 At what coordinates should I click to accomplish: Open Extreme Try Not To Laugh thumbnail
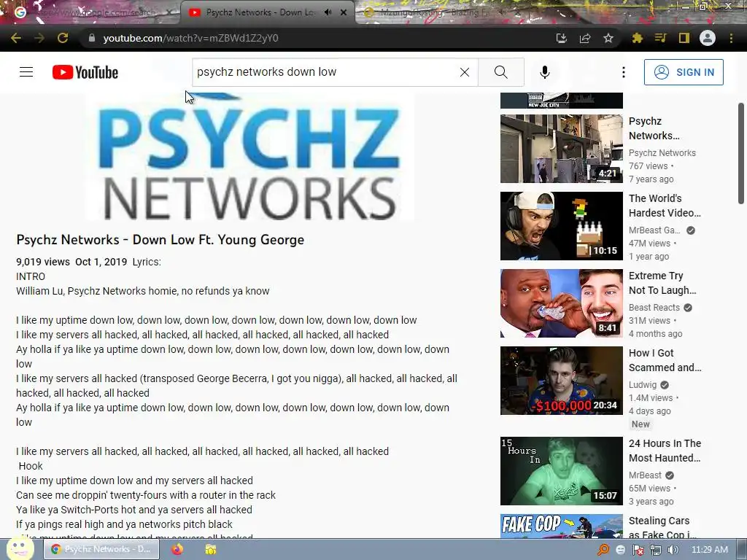pos(561,303)
